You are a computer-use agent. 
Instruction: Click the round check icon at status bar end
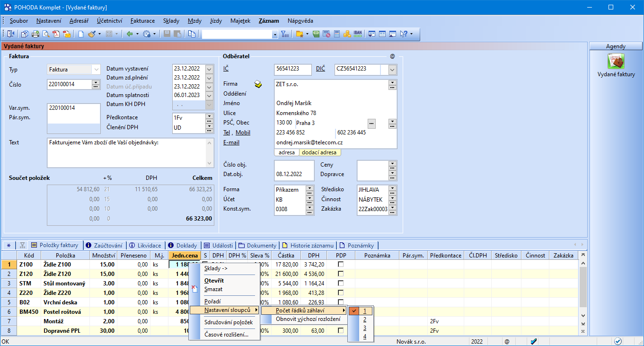click(618, 341)
